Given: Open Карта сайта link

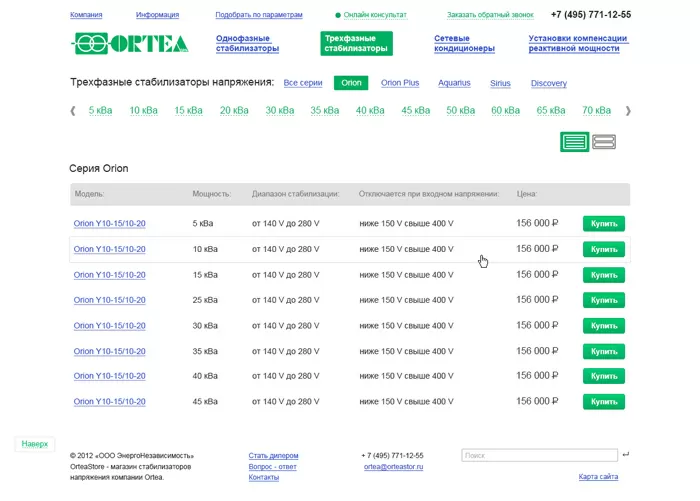Looking at the screenshot, I should click(x=598, y=477).
